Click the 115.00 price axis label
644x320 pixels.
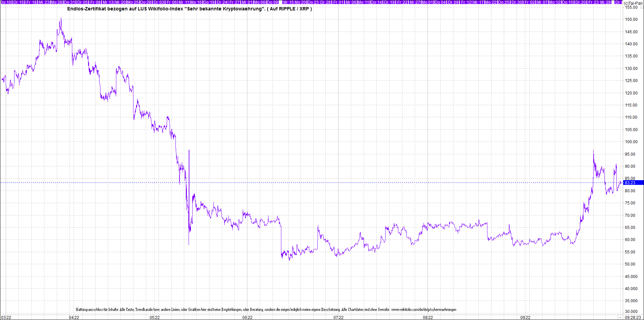coord(631,105)
